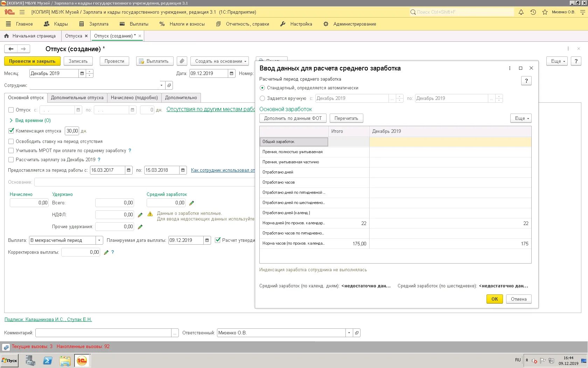
Task: Open favorites star icon
Action: 545,12
